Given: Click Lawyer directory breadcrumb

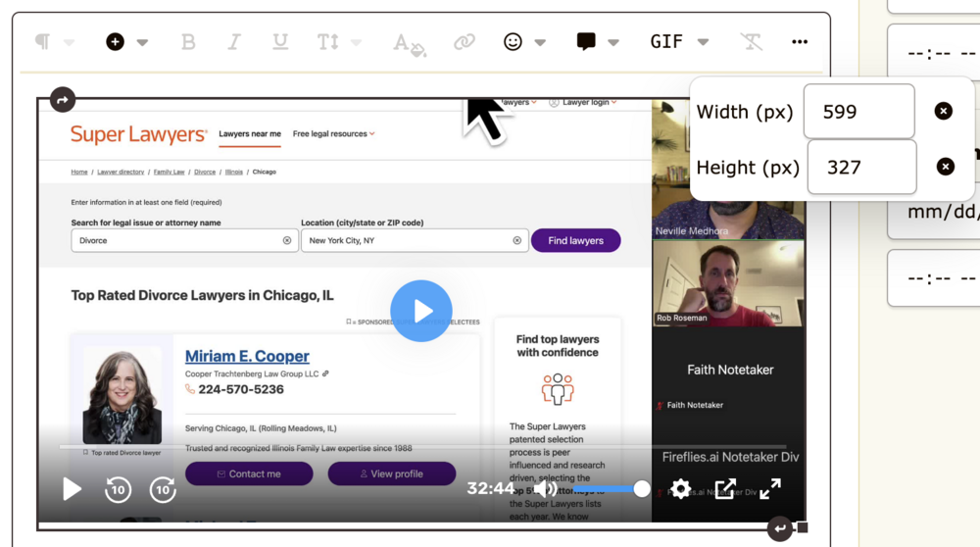Looking at the screenshot, I should tap(121, 172).
